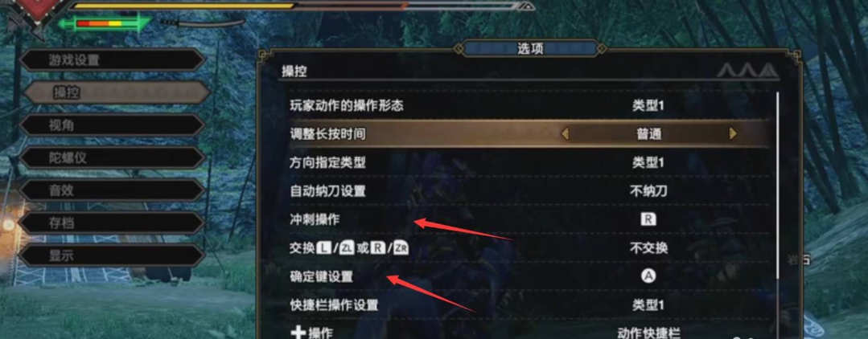Click the L button icon in 交换 row
Viewport: 868px width, 339px height.
point(324,247)
